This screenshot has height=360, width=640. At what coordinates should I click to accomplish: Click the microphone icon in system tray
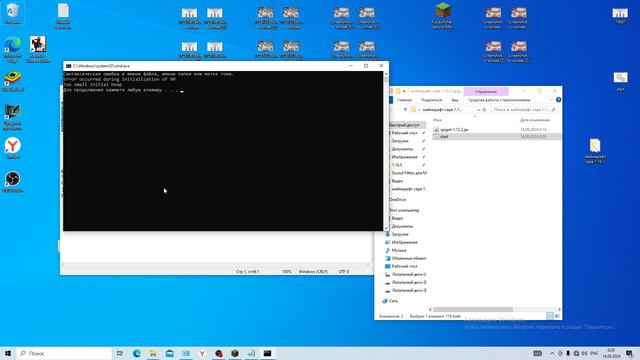[x=568, y=353]
